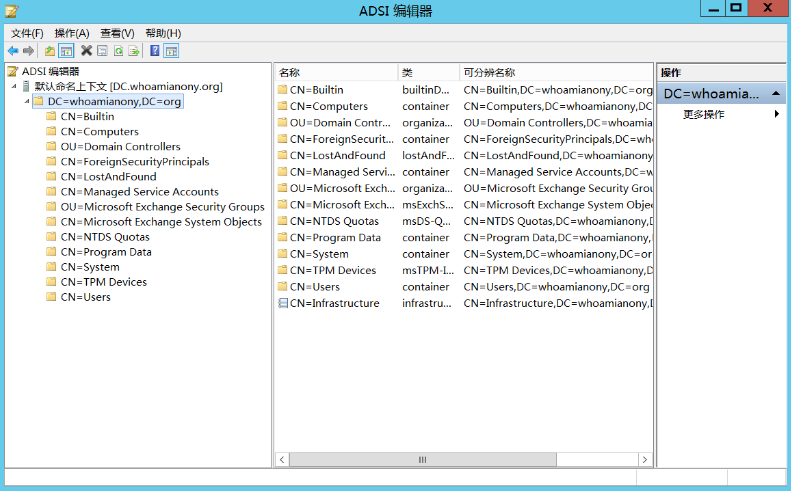Viewport: 791px width, 491px height.
Task: Select ADSI 编辑器 root tree node
Action: coord(50,71)
